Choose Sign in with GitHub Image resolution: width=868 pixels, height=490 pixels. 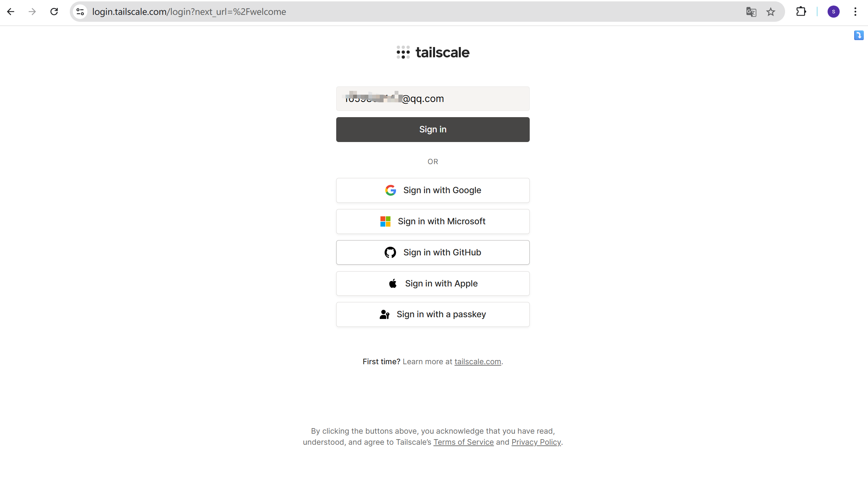point(433,252)
